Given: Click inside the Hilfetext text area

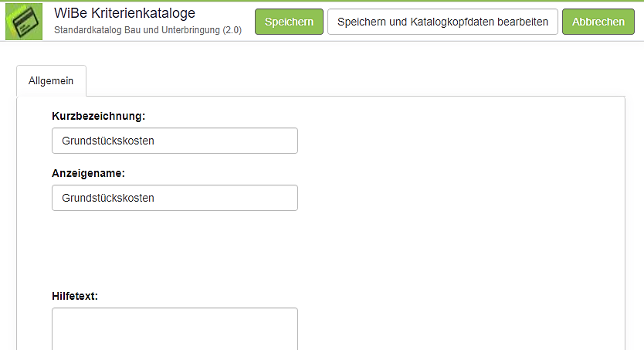Looking at the screenshot, I should click(x=175, y=328).
